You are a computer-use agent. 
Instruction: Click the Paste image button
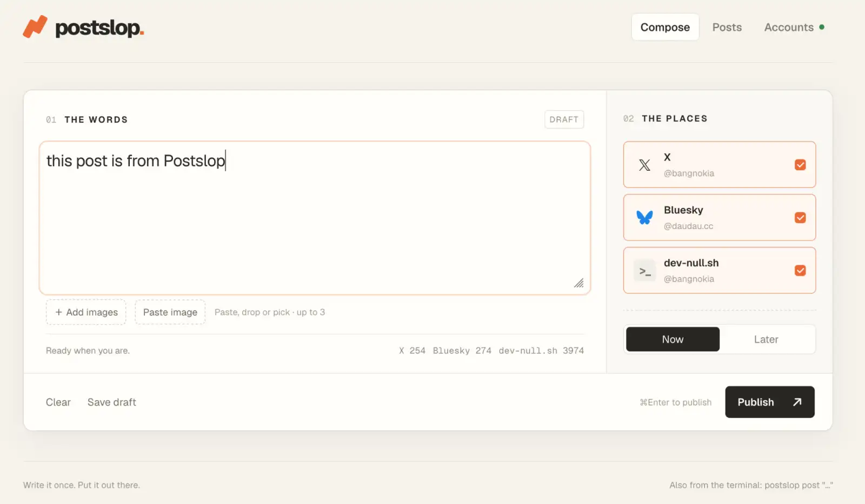pyautogui.click(x=170, y=312)
